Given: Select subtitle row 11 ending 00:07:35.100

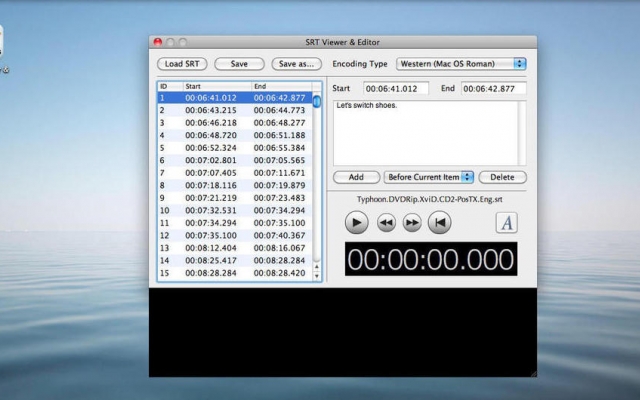Looking at the screenshot, I should coord(235,223).
